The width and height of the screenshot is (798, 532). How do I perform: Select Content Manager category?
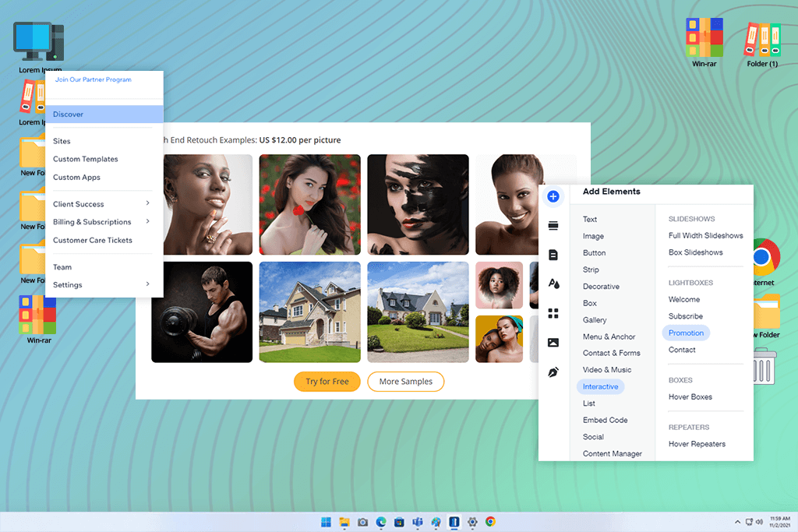point(613,453)
